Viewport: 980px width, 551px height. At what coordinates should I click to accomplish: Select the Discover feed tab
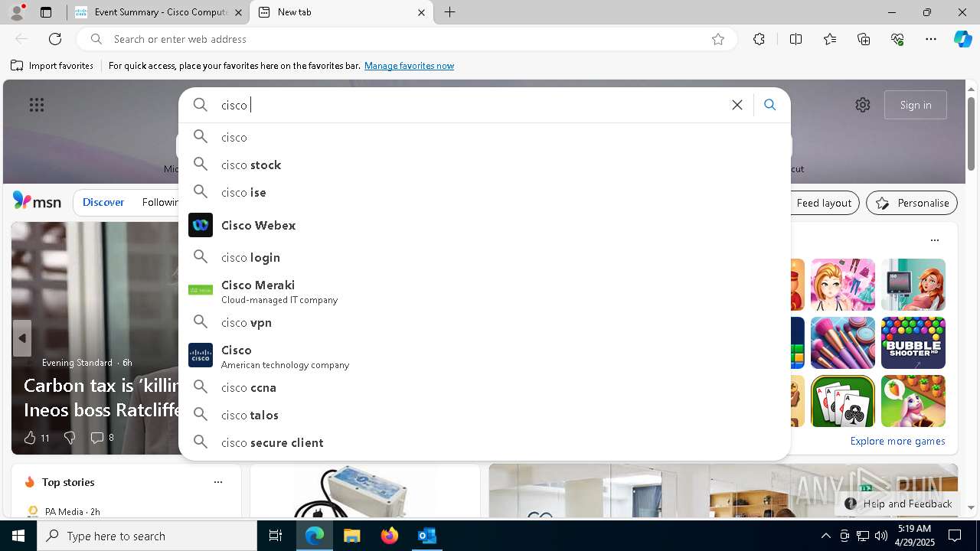point(103,203)
